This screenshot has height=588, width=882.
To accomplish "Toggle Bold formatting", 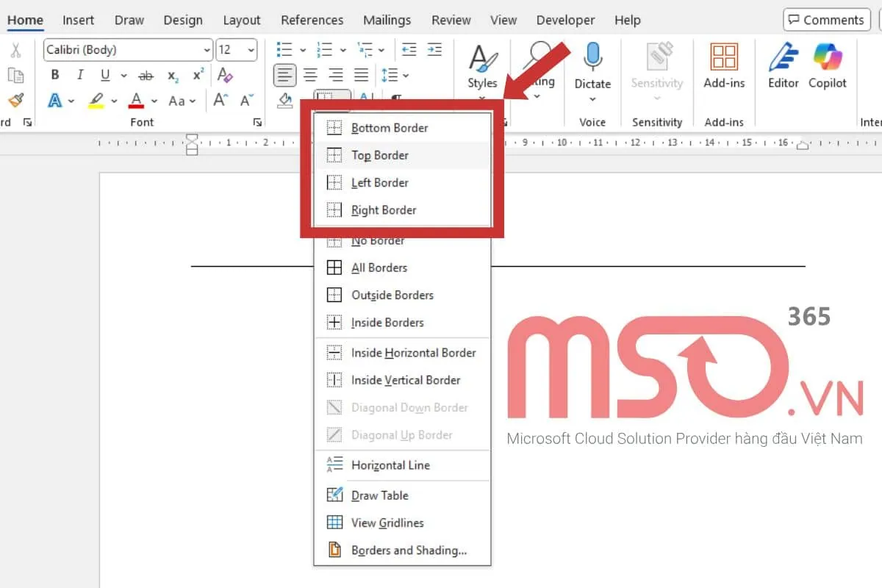I will 55,75.
